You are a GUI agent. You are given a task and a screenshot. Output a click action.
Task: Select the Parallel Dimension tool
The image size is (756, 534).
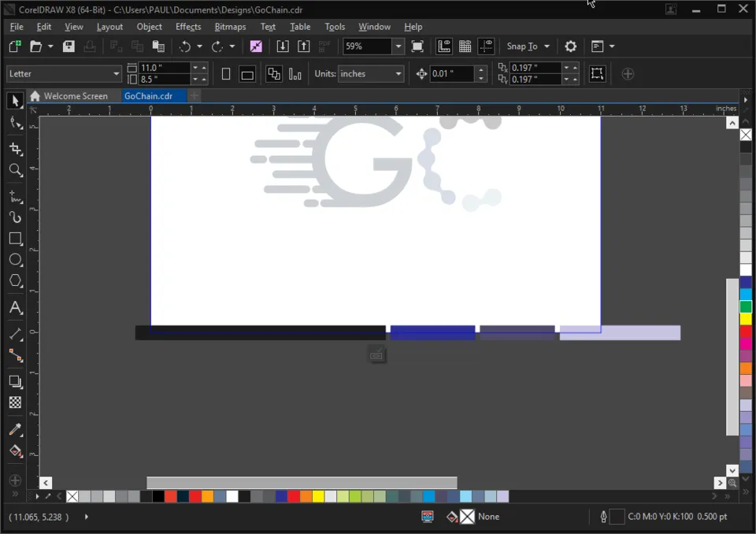point(15,333)
